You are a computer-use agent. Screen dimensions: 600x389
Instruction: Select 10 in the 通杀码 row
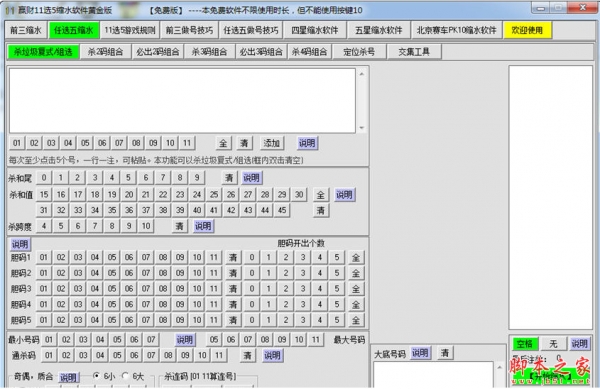202,355
